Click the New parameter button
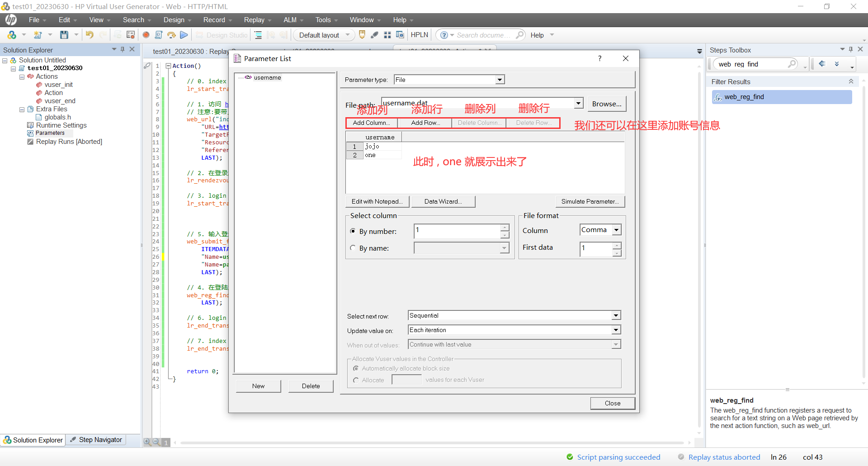This screenshot has height=466, width=868. [259, 386]
